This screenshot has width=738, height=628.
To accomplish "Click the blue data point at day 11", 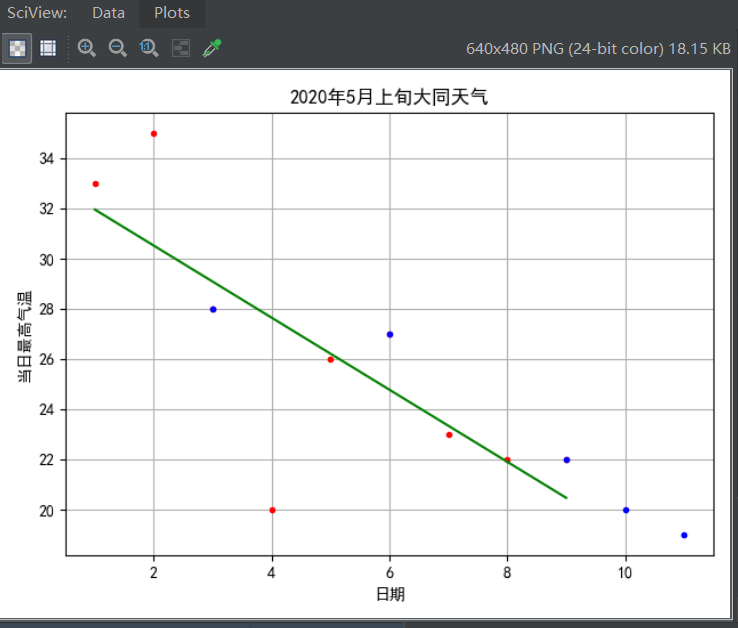I will point(684,535).
